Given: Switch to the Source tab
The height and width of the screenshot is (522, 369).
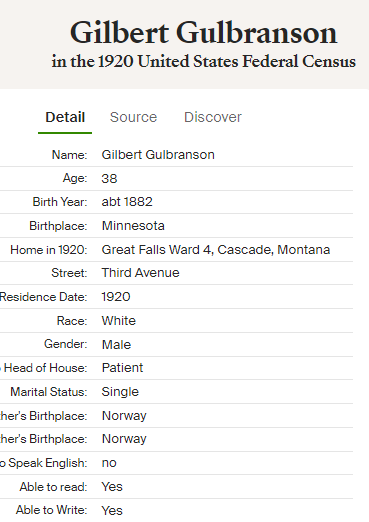Looking at the screenshot, I should [x=133, y=117].
